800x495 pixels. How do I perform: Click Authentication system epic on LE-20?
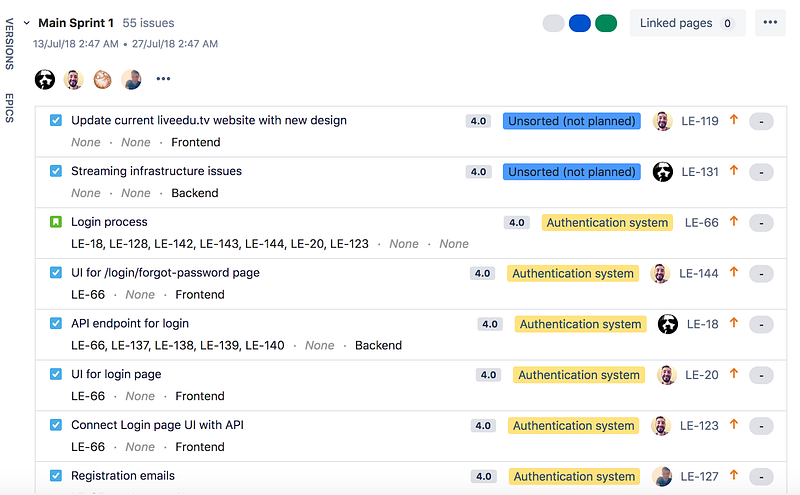579,375
